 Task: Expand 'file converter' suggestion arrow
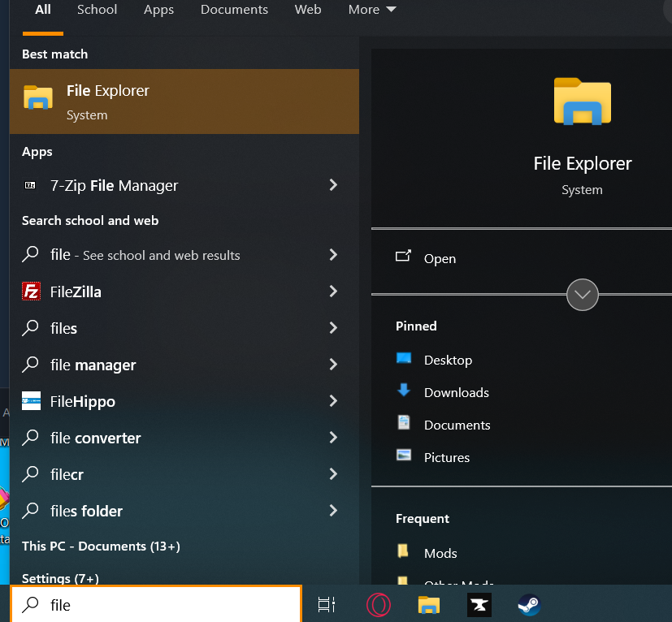click(333, 438)
